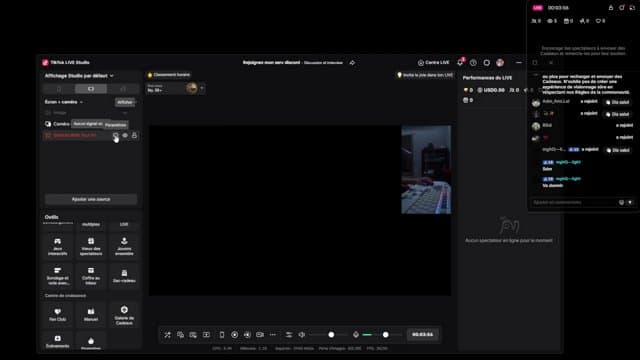Click the webcam preview thumbnail

(x=426, y=169)
